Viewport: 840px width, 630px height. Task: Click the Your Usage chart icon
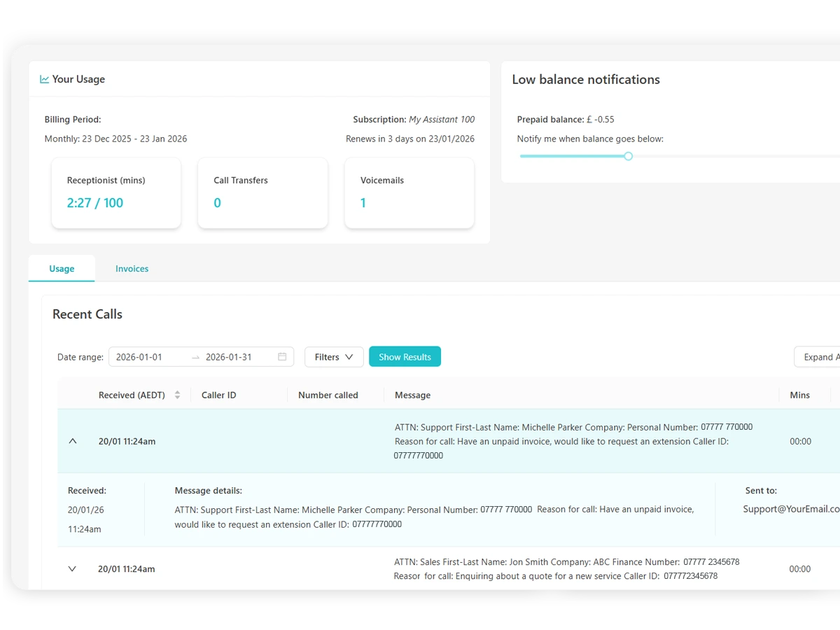44,80
